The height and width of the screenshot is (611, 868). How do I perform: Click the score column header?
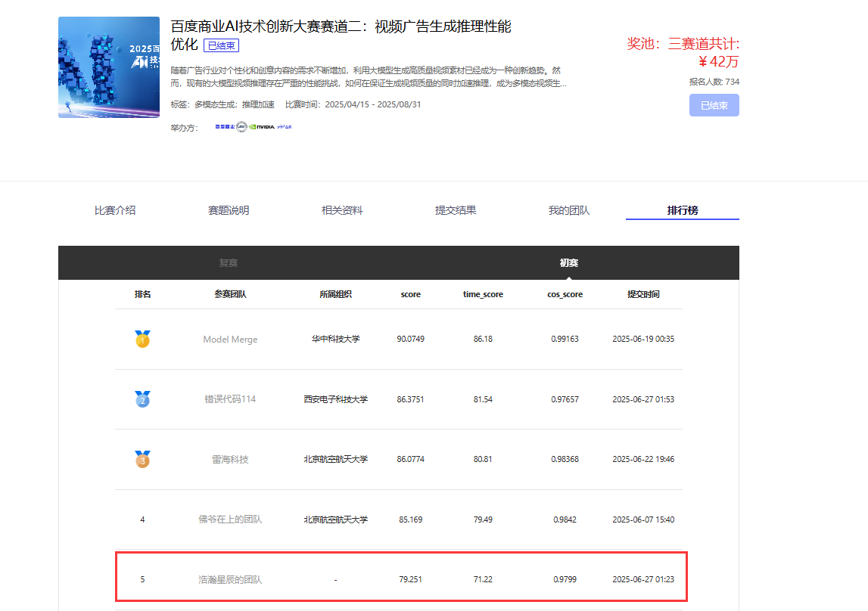click(x=411, y=294)
